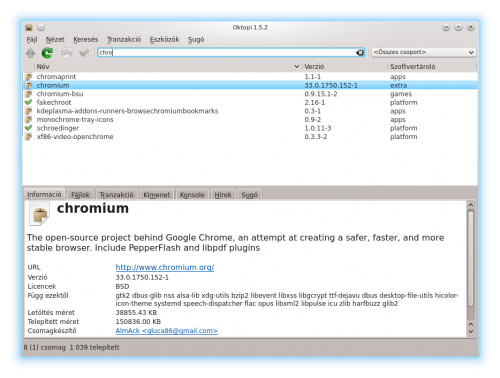The height and width of the screenshot is (378, 500).
Task: Click the 150836.00 KB installed size value
Action: (x=138, y=322)
